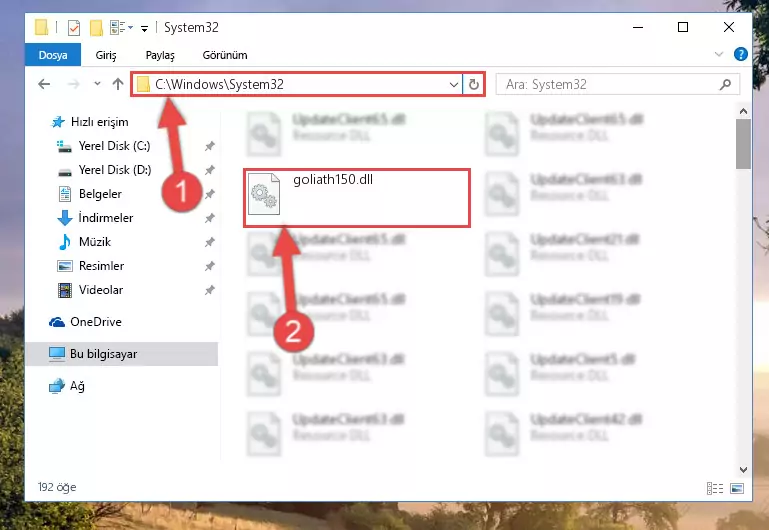The width and height of the screenshot is (769, 530).
Task: Switch to the Görünüm ribbon tab
Action: coord(225,55)
